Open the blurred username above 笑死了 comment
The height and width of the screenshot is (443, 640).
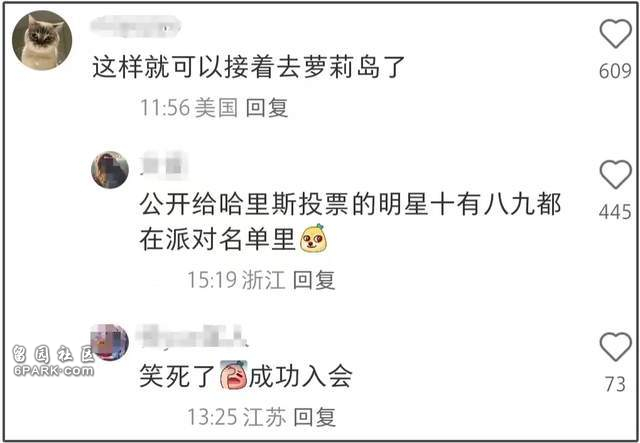[192, 337]
